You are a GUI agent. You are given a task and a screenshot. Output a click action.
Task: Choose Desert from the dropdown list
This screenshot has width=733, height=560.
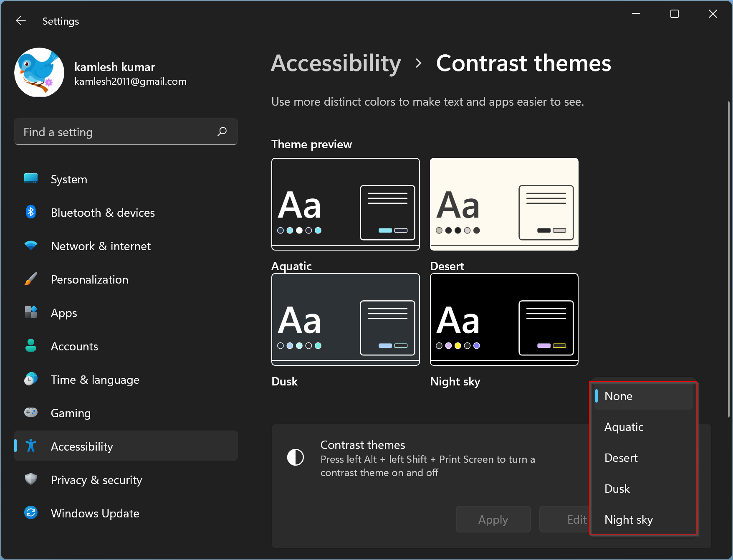click(x=643, y=458)
